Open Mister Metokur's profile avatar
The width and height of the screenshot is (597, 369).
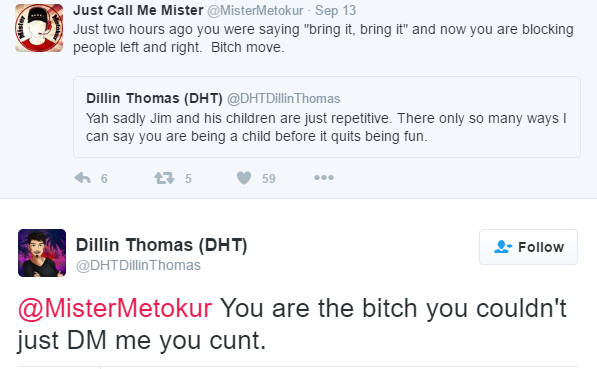[39, 28]
